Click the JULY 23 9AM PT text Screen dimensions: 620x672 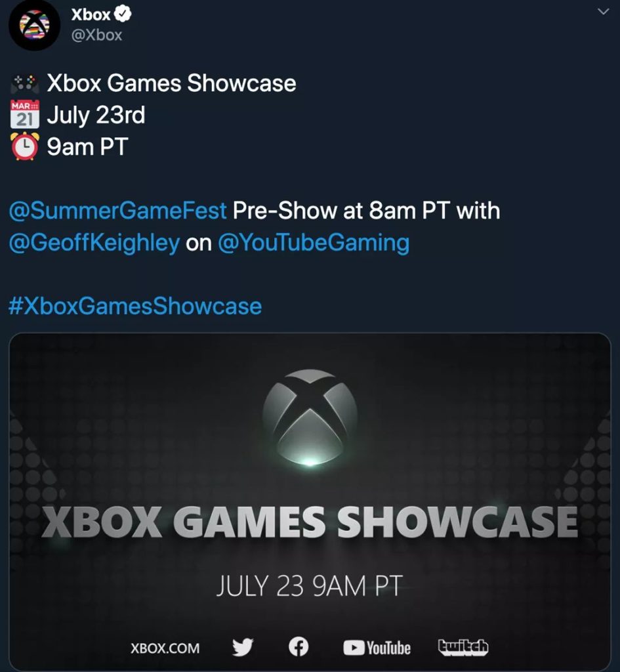(310, 586)
